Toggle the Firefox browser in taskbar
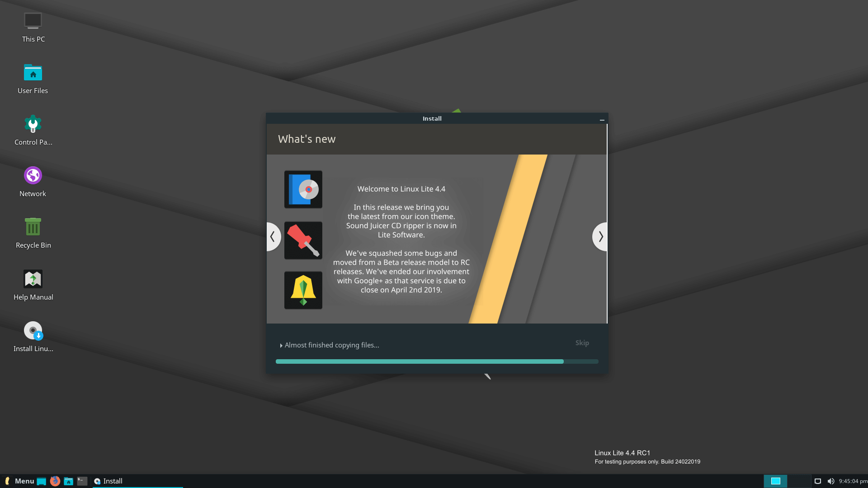 click(x=56, y=481)
